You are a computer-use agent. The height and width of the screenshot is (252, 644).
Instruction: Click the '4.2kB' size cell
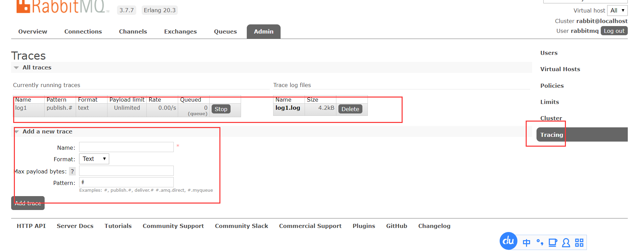pos(320,109)
